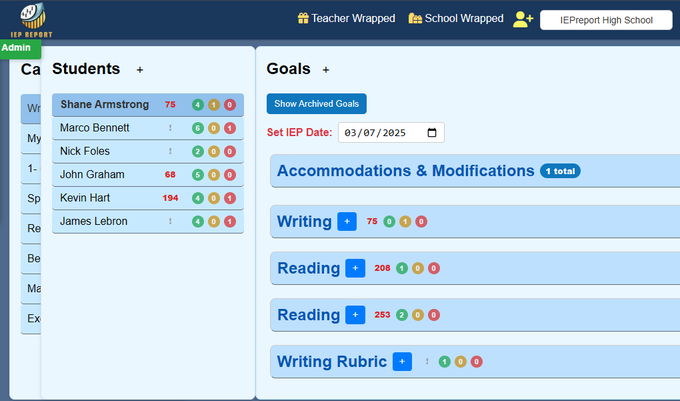680x401 pixels.
Task: Add a new student with plus icon
Action: click(x=140, y=70)
